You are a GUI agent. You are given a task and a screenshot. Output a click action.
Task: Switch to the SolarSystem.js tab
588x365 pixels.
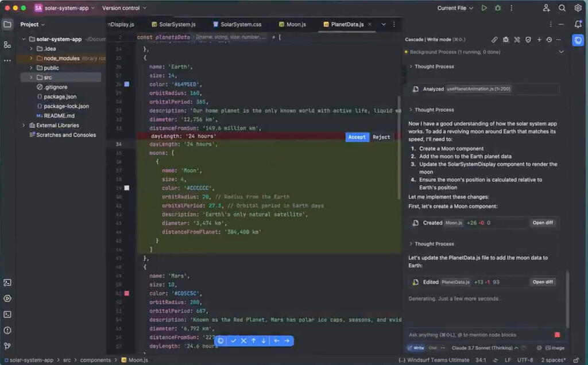coord(173,24)
